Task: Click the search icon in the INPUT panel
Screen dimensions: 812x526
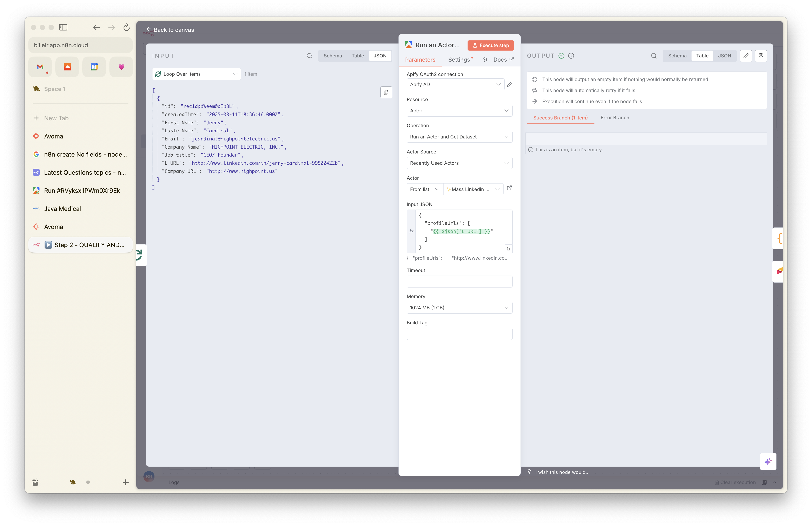Action: tap(309, 56)
